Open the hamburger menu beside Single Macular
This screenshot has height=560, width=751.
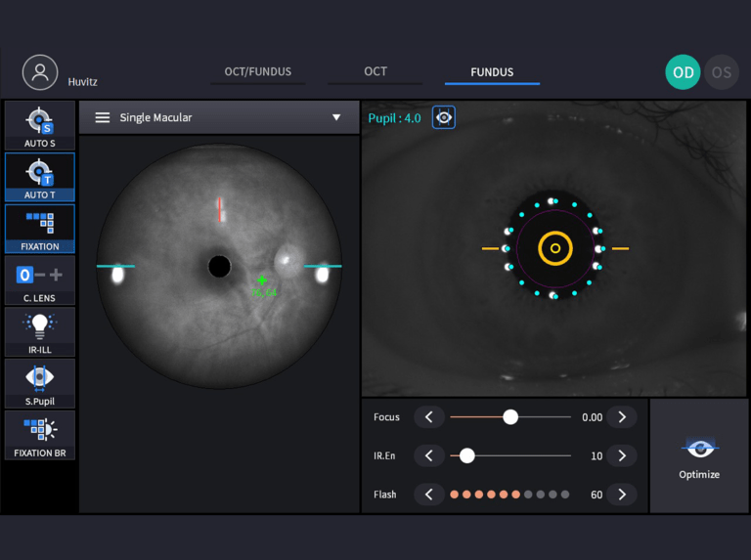102,117
